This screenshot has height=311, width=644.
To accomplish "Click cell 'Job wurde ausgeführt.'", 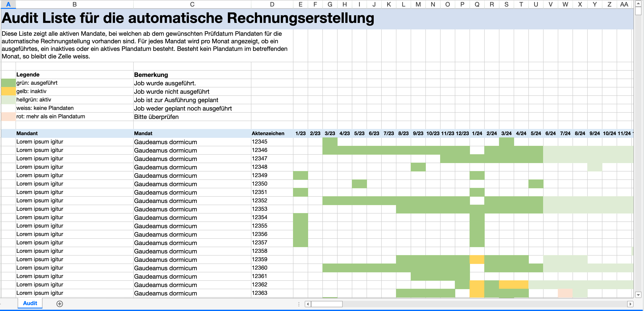I will (192, 83).
